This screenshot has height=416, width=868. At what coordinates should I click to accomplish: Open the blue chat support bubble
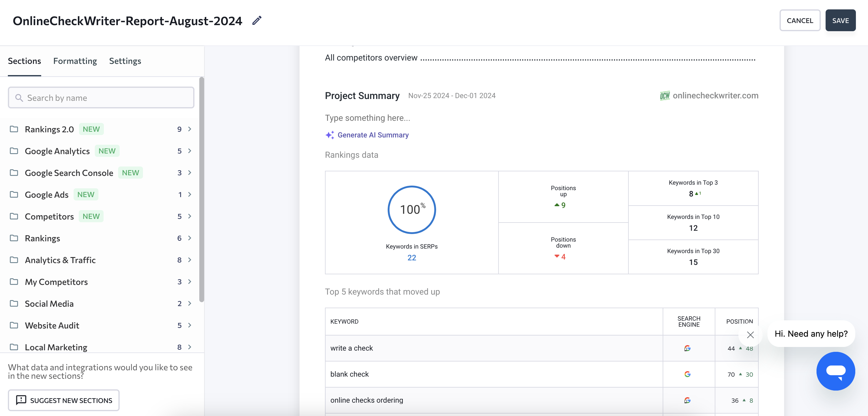tap(835, 371)
